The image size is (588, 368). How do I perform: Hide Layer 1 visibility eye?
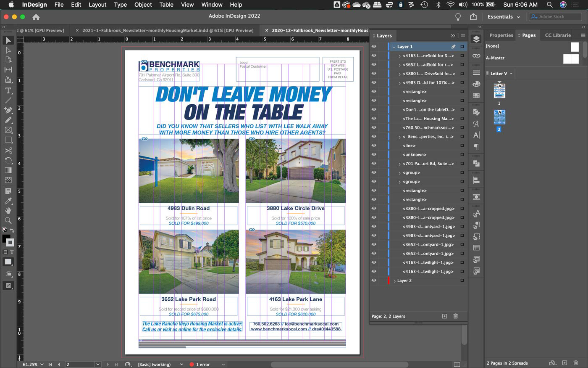click(374, 47)
